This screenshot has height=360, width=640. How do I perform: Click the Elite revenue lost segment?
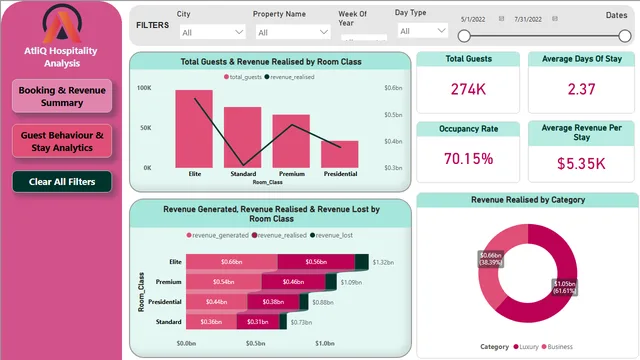[362, 262]
